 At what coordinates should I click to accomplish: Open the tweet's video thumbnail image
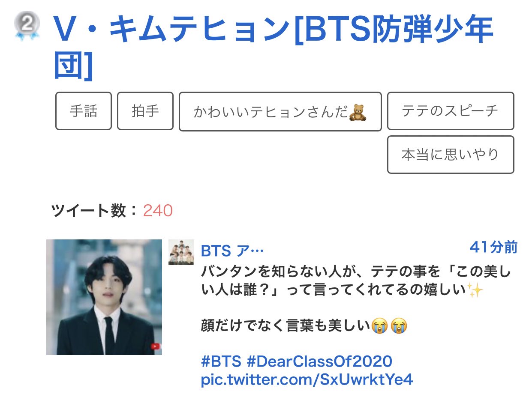coord(104,297)
